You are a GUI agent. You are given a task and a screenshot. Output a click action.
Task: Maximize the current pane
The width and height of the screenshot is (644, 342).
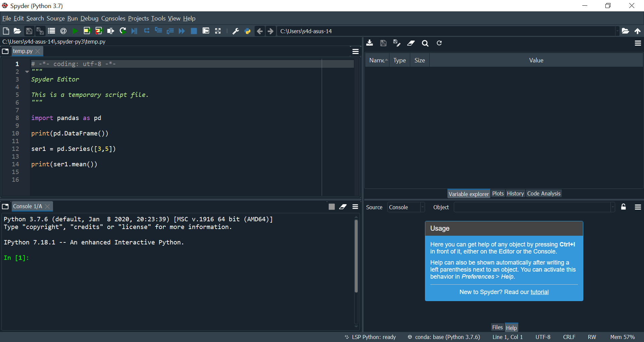pyautogui.click(x=206, y=31)
